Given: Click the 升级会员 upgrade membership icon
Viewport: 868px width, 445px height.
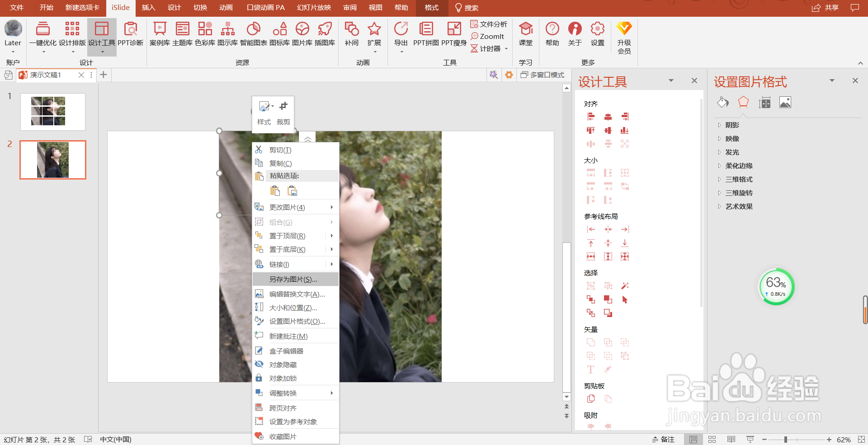Looking at the screenshot, I should (x=624, y=38).
